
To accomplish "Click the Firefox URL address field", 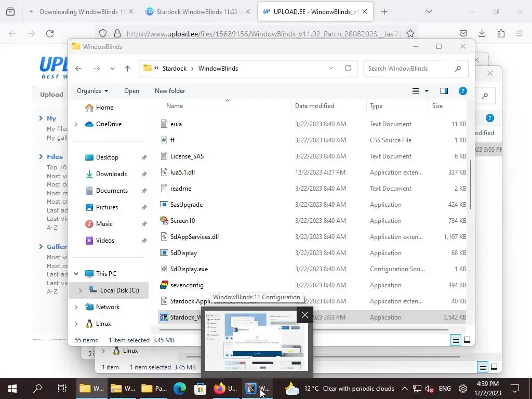I will 263,34.
